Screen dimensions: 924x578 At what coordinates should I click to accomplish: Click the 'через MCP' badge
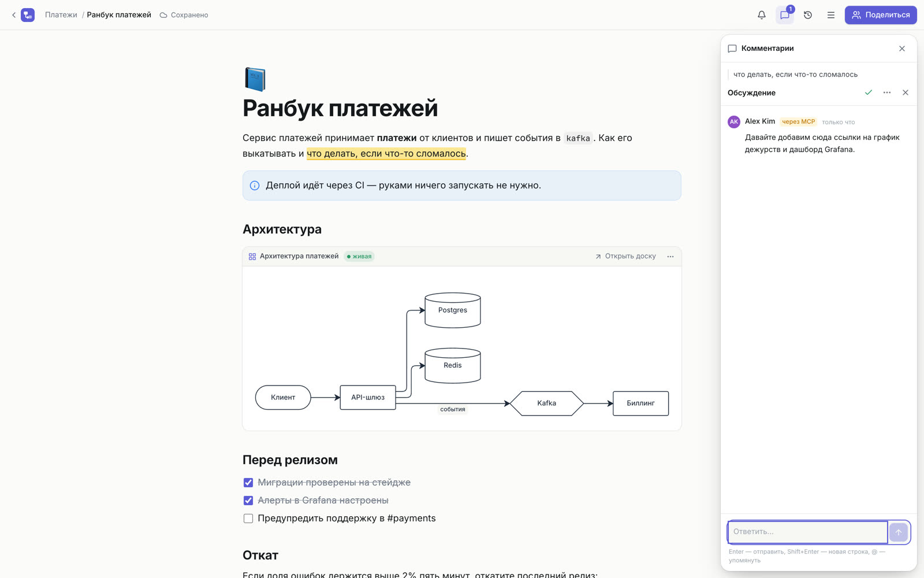click(798, 122)
